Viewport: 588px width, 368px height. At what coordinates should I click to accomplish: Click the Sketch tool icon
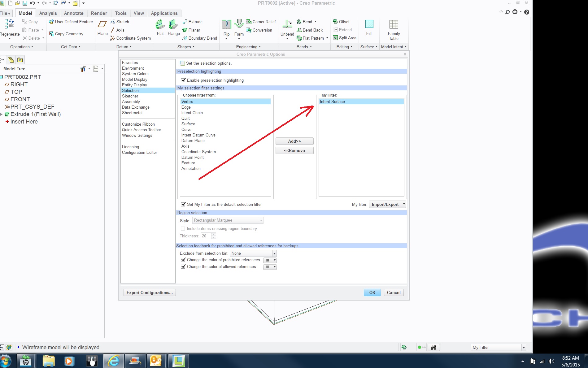coord(113,22)
